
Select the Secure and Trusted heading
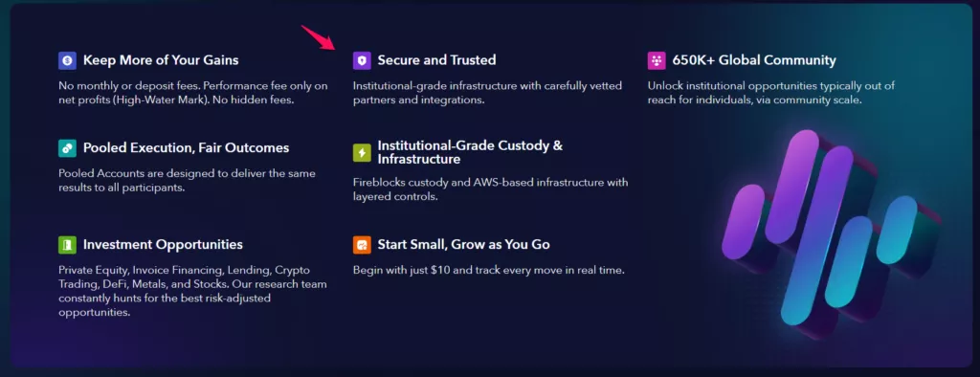(436, 60)
